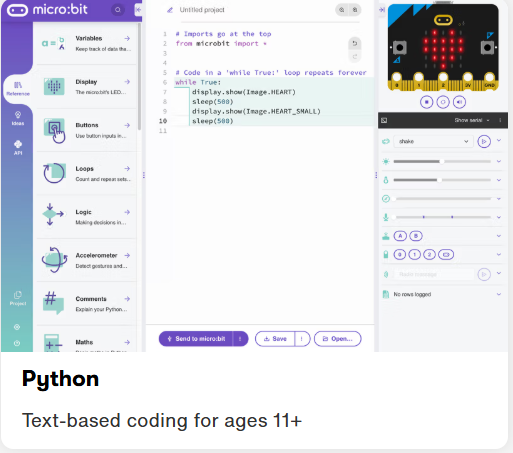The image size is (513, 453).
Task: Open the Buttons reference topic
Action: (x=87, y=130)
